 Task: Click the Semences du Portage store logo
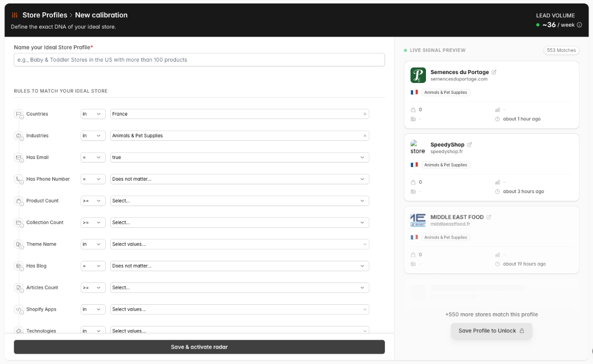pos(418,75)
